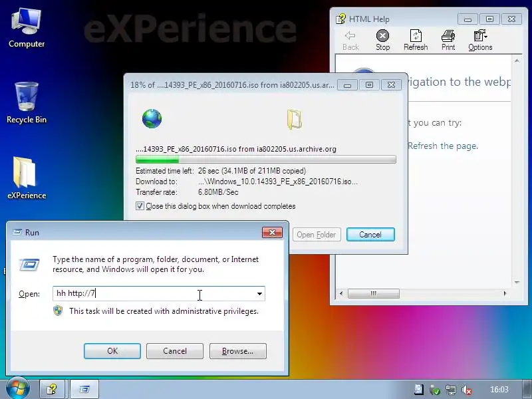The height and width of the screenshot is (399, 532).
Task: Maximize the HTML Help window
Action: click(489, 19)
